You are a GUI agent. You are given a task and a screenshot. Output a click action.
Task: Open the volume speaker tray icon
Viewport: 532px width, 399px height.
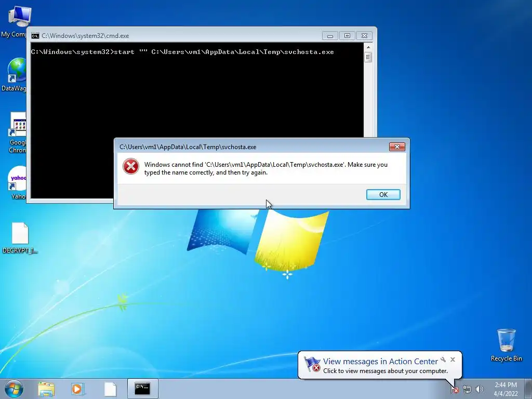(x=479, y=390)
